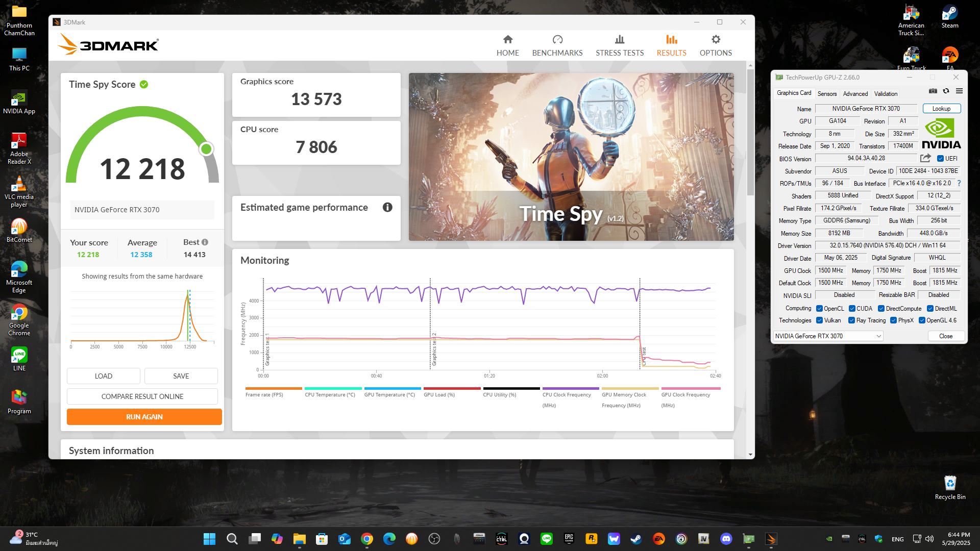Click the Windows Start button on the taskbar

click(x=209, y=539)
